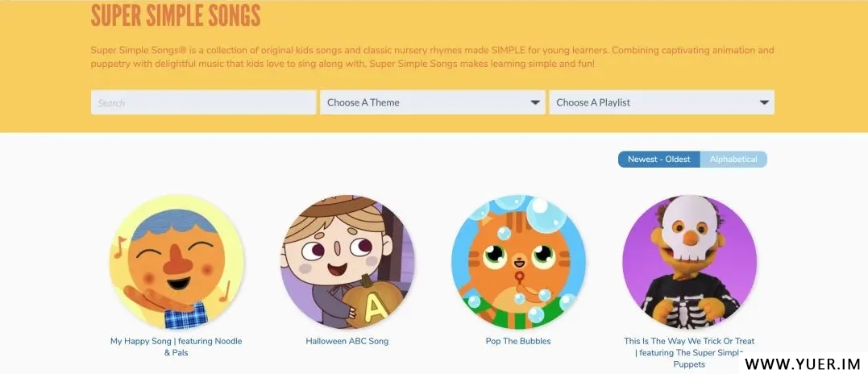Click the skull mask on the puppet thumbnail
Viewport: 868px width, 374px height.
[x=688, y=226]
